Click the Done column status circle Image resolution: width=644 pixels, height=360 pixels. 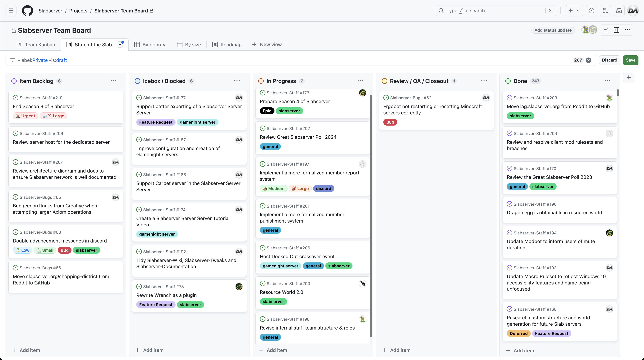pos(508,81)
